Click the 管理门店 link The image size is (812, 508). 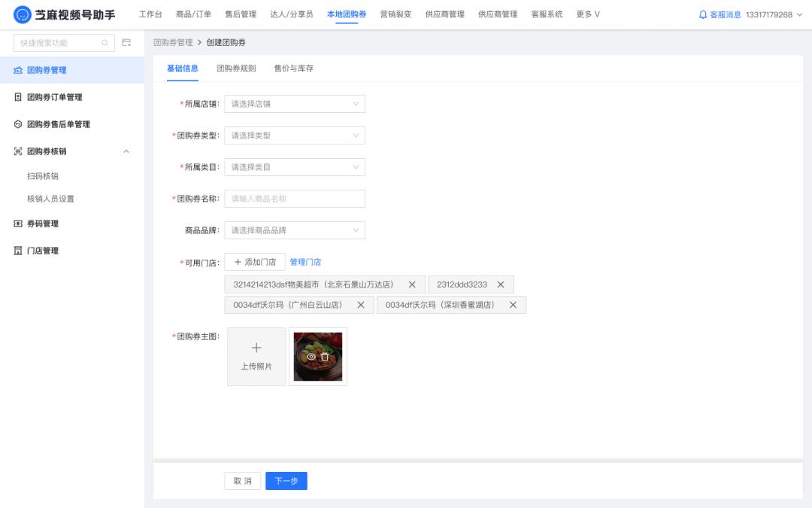click(304, 261)
